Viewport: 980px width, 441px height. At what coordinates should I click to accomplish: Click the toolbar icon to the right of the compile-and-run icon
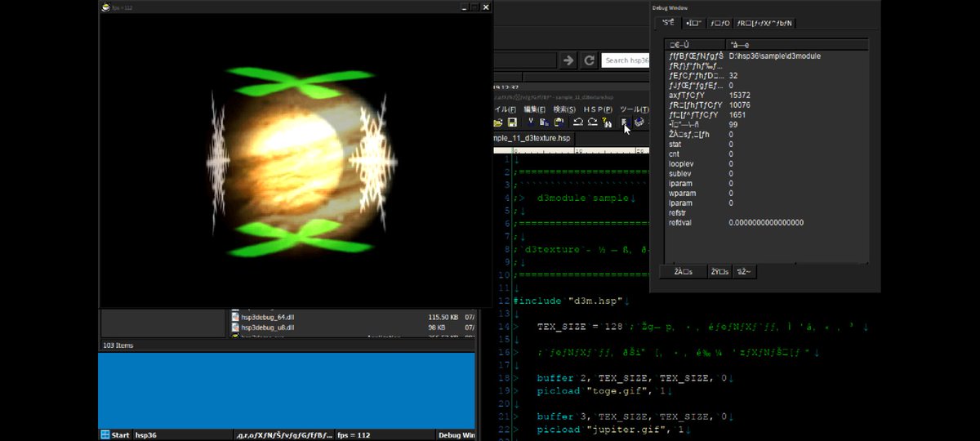639,122
